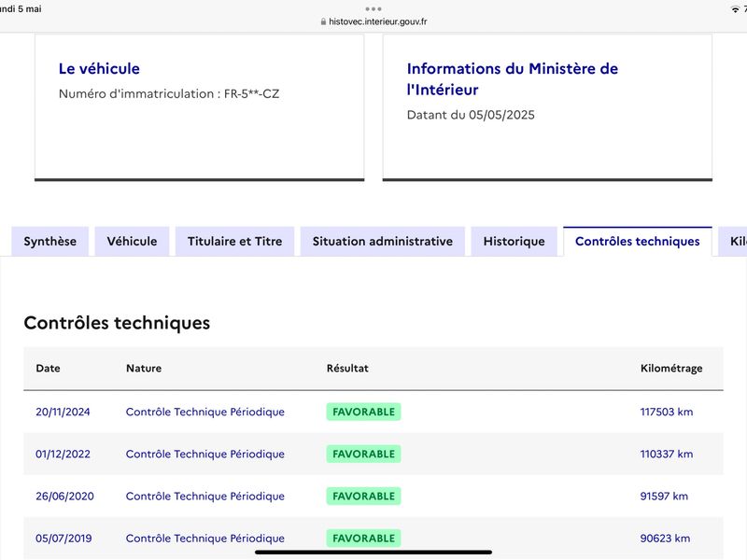Click the 'Le véhicule' card heading
The width and height of the screenshot is (747, 560).
coord(99,68)
